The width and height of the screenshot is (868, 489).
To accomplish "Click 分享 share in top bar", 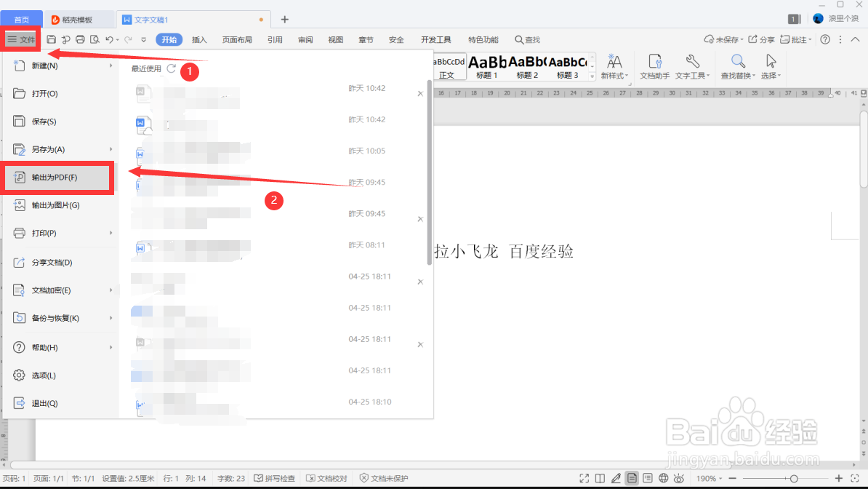I will 761,39.
